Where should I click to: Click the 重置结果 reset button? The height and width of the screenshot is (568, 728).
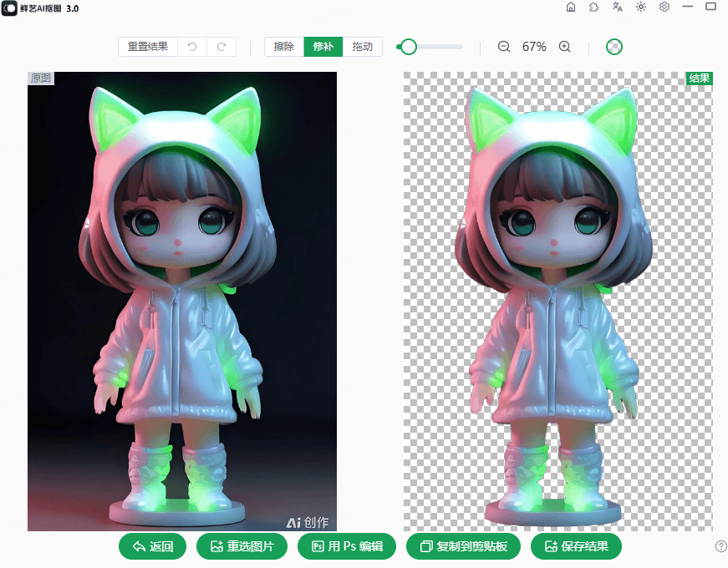pos(148,47)
